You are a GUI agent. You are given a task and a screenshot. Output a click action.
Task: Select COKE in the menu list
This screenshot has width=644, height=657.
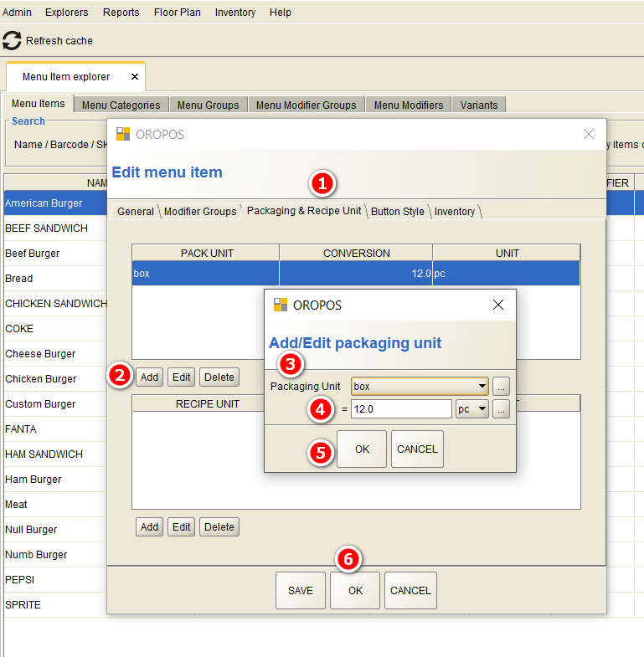click(55, 329)
